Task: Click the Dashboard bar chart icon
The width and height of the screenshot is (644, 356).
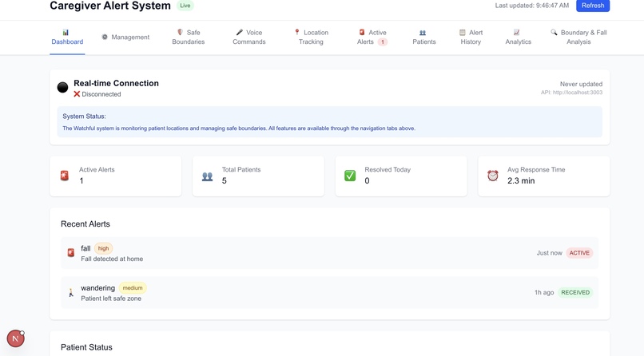Action: coord(66,33)
